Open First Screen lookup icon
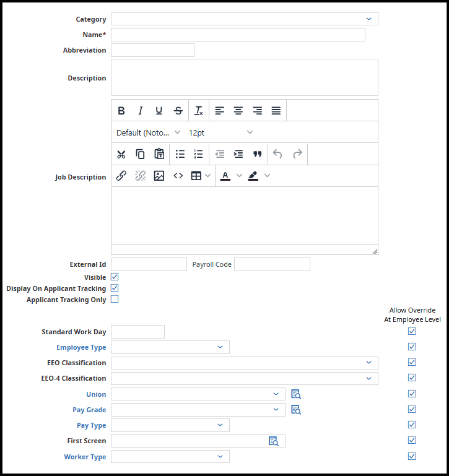449x476 pixels. [x=273, y=441]
